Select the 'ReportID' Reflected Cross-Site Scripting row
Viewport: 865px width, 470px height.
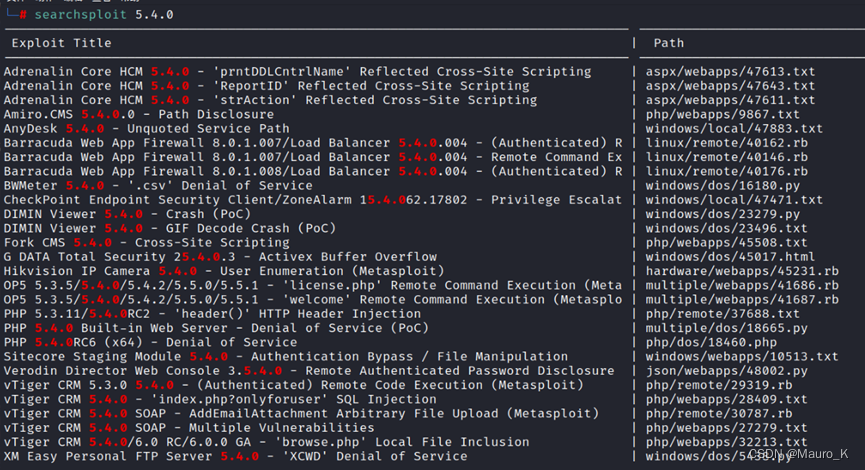coord(266,86)
